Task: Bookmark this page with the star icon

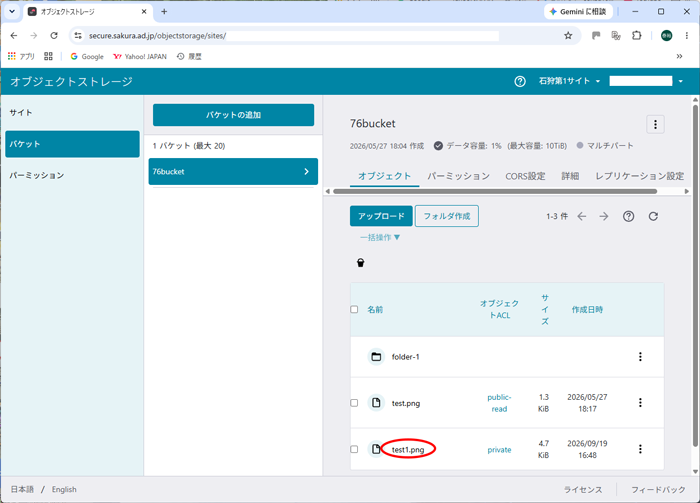Action: coord(568,36)
